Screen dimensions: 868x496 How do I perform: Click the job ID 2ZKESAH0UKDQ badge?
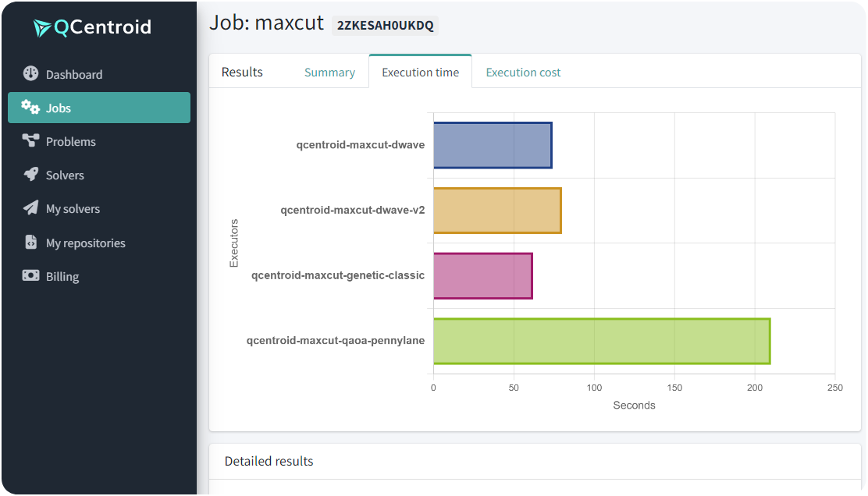[385, 25]
